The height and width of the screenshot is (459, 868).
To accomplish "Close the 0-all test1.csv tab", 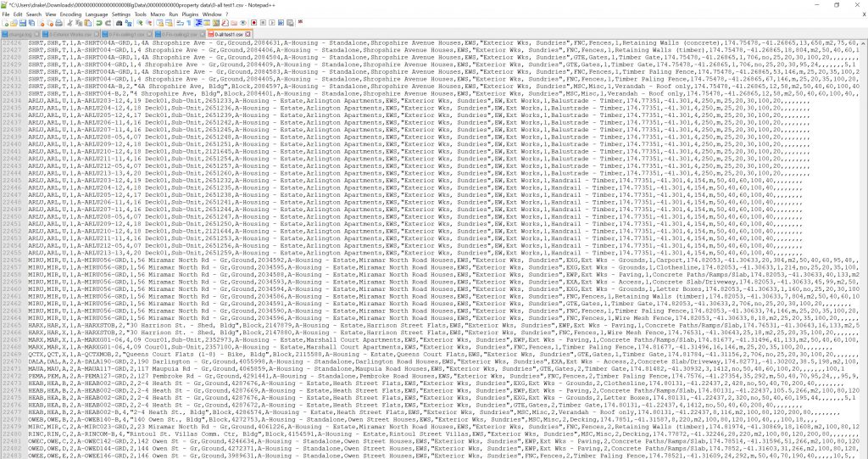I will pyautogui.click(x=248, y=34).
